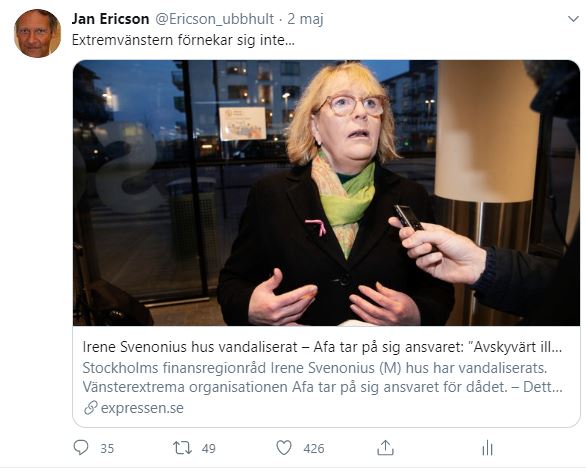Click the retweet arrows icon
Screen dimensions: 586x471
(x=182, y=448)
